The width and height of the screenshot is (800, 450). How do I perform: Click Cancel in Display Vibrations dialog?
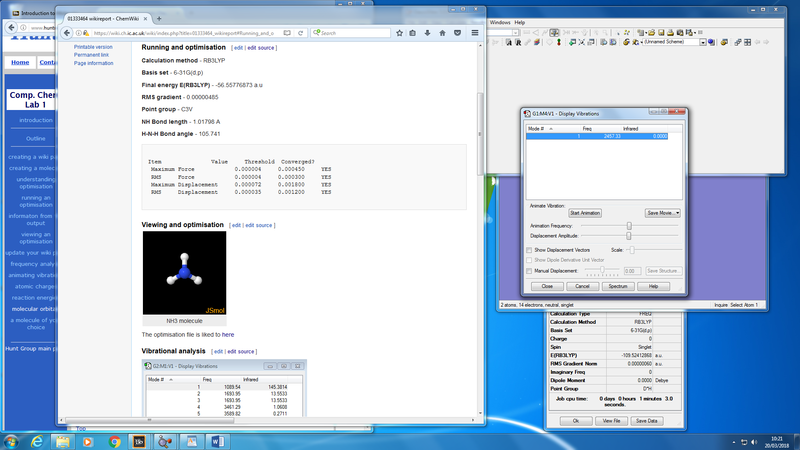click(582, 286)
